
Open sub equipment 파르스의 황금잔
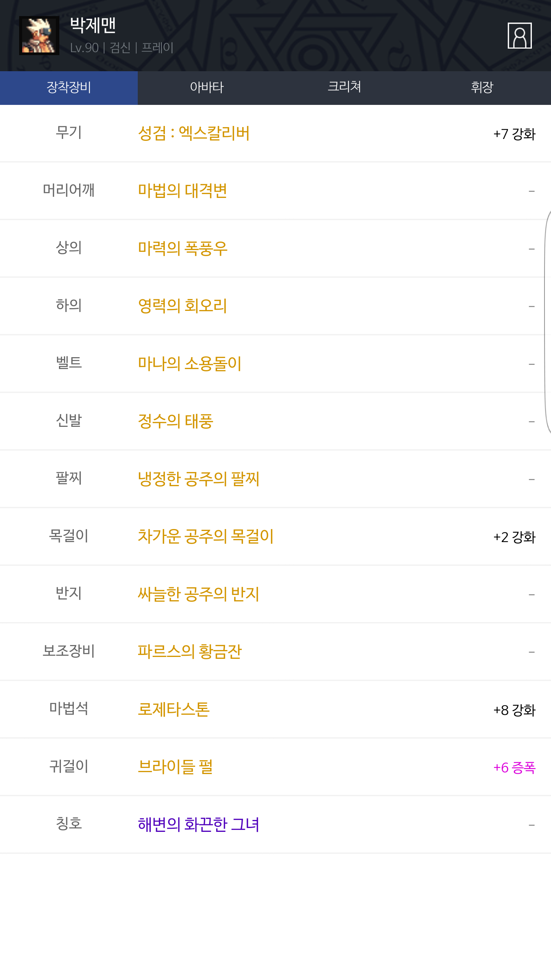tap(189, 652)
